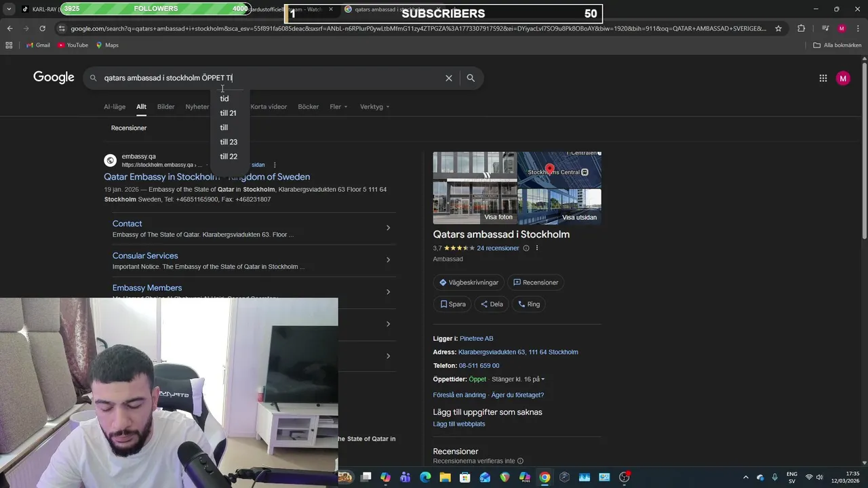Expand the Fler search filter dropdown
Screen dimensions: 868x488
(x=338, y=106)
